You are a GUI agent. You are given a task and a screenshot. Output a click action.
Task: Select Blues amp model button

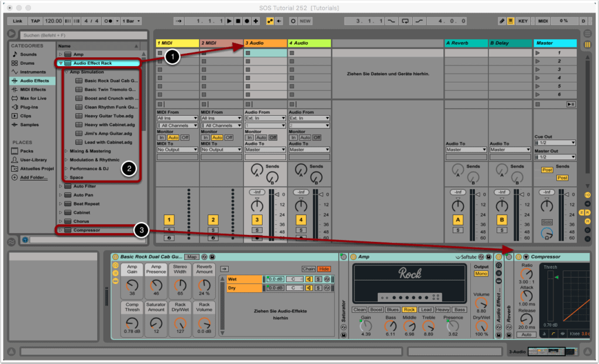(393, 310)
